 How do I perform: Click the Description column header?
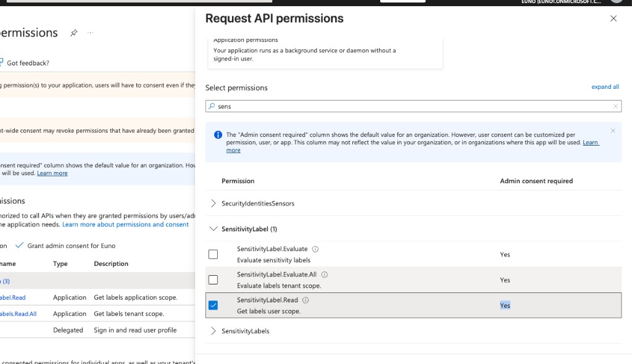pyautogui.click(x=111, y=263)
